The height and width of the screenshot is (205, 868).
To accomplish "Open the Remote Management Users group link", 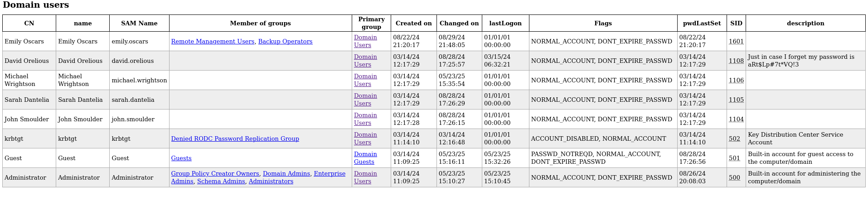I will coord(213,42).
